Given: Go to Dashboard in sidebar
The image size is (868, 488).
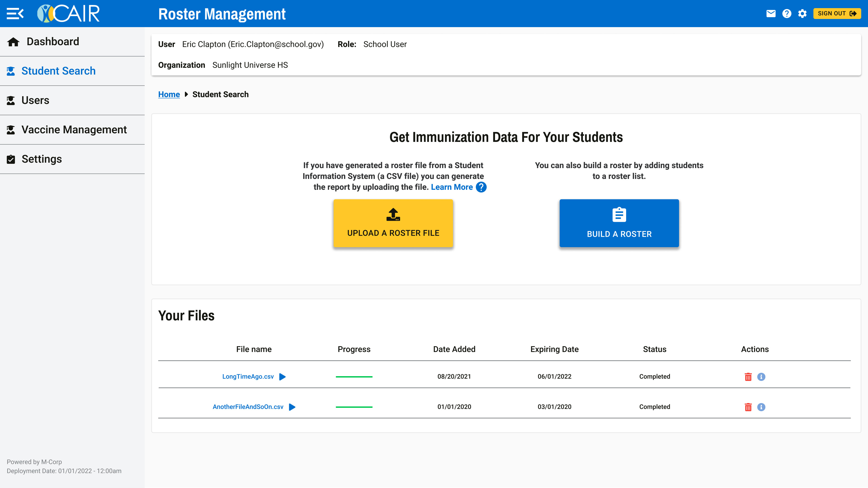Looking at the screenshot, I should (x=53, y=41).
